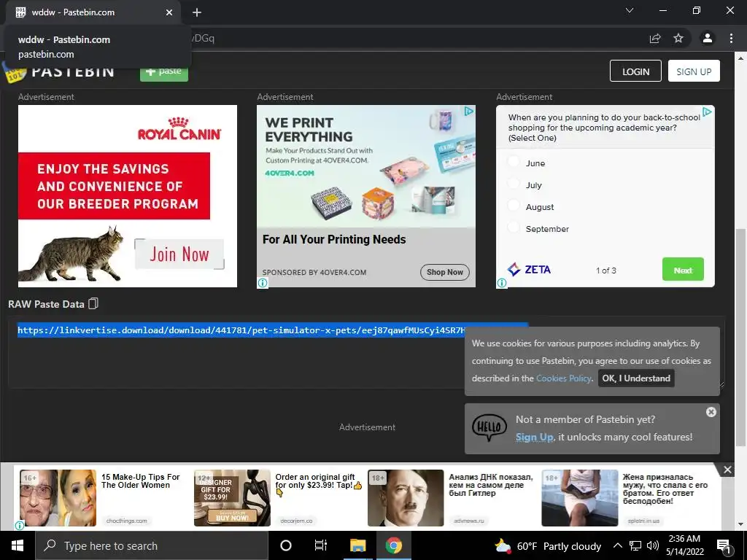Click the Pastebin logo icon
This screenshot has height=560, width=747.
[15, 74]
